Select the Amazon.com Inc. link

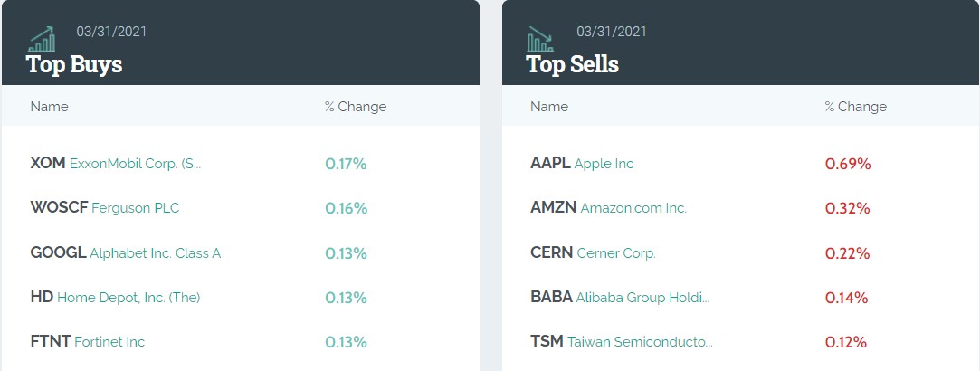pos(633,208)
